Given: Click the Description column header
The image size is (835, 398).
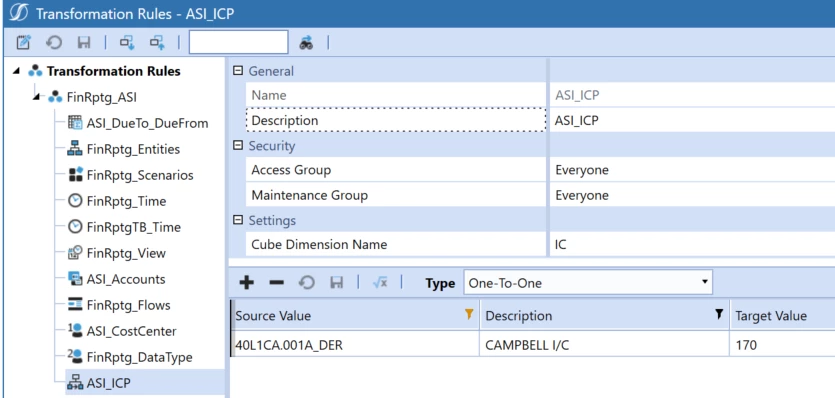Looking at the screenshot, I should point(519,316).
